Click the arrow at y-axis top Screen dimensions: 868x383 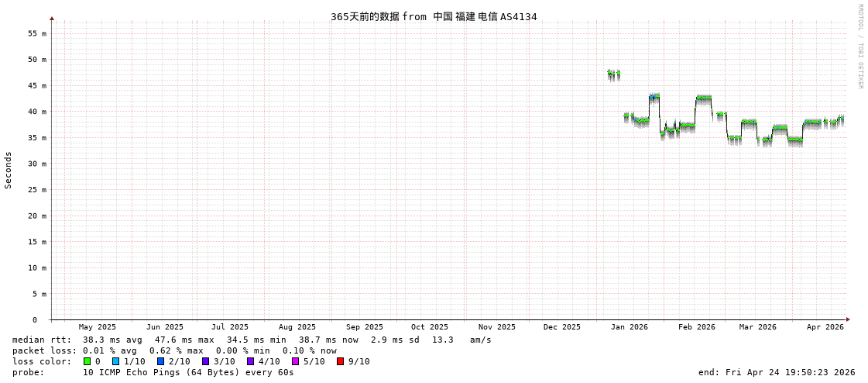52,18
